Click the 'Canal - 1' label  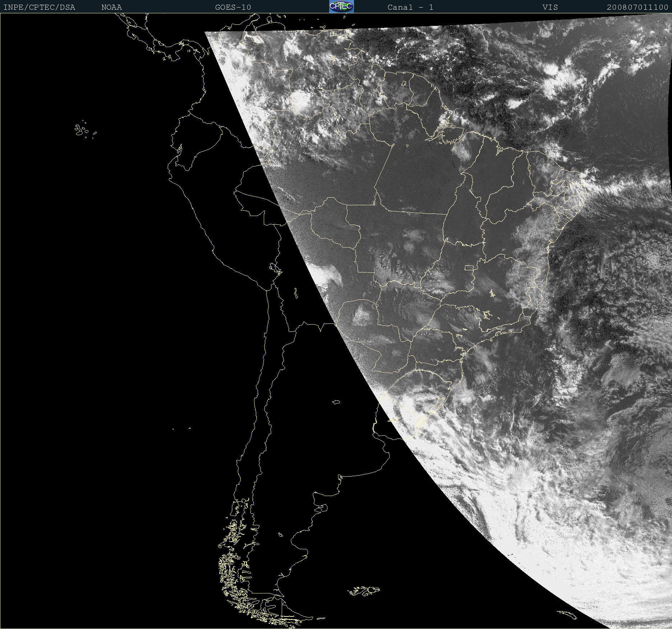tap(410, 7)
